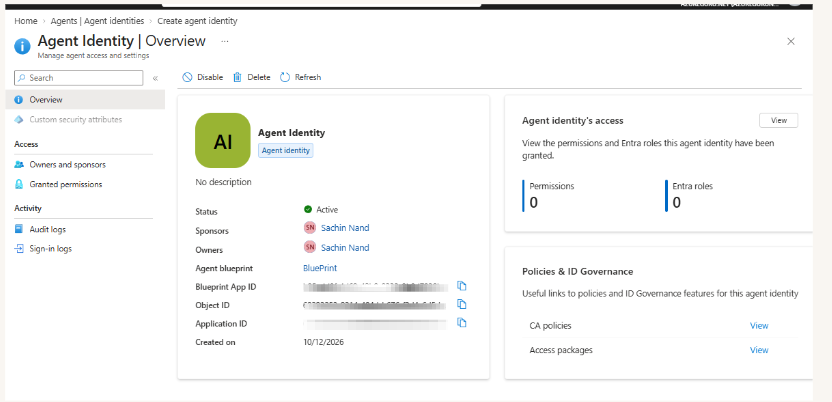Click the Delete toolbar button

point(252,77)
